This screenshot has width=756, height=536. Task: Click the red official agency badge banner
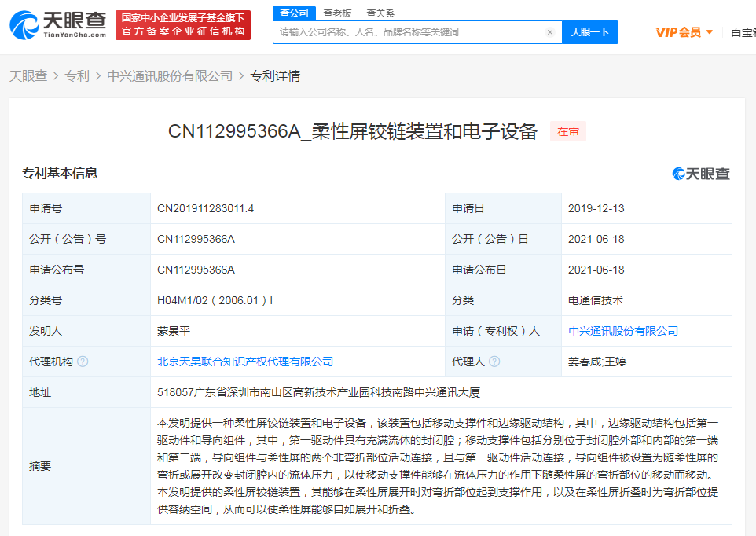pyautogui.click(x=185, y=24)
